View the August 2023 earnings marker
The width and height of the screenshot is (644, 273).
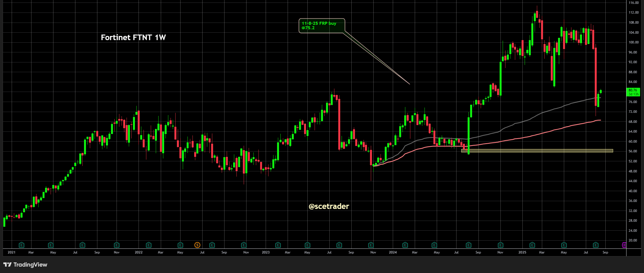coord(339,245)
